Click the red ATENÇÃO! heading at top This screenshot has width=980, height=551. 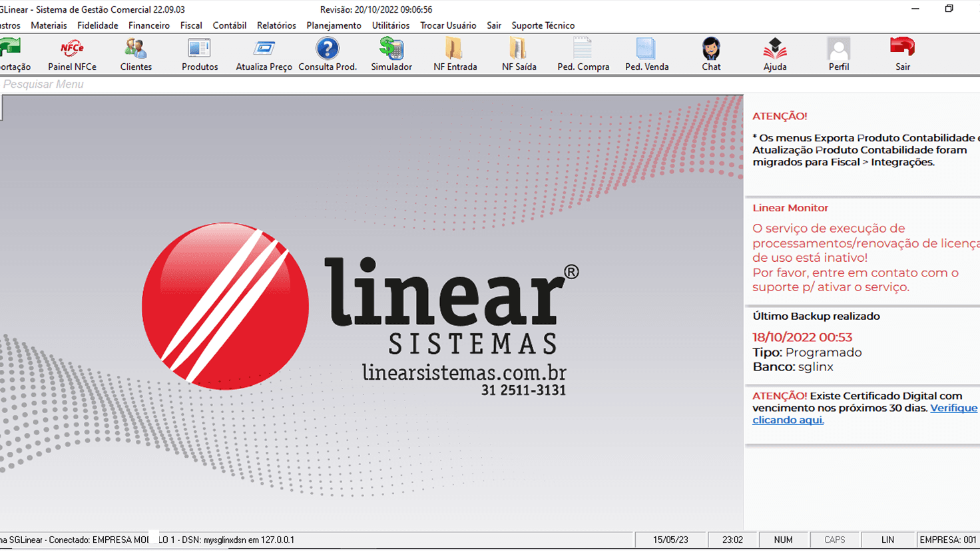click(x=780, y=116)
